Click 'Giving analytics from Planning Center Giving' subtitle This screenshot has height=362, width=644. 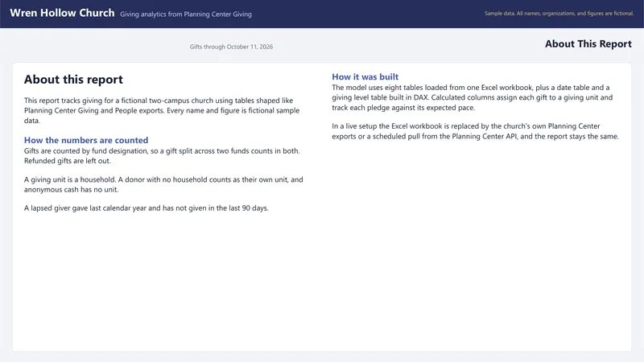point(186,14)
